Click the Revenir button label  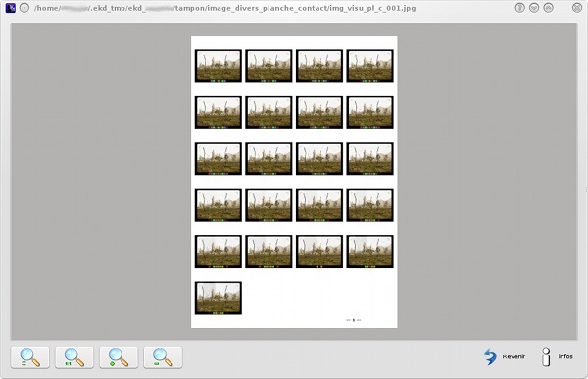pos(514,356)
